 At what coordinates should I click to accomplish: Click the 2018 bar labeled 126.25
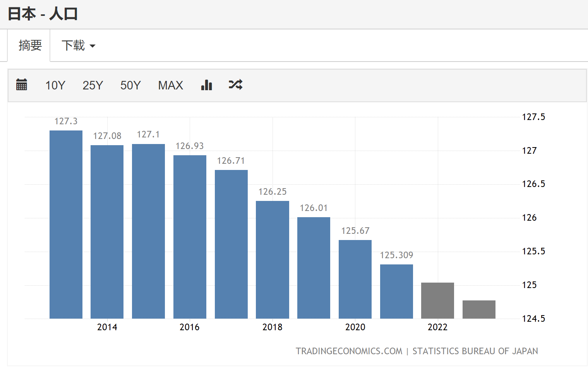click(273, 260)
